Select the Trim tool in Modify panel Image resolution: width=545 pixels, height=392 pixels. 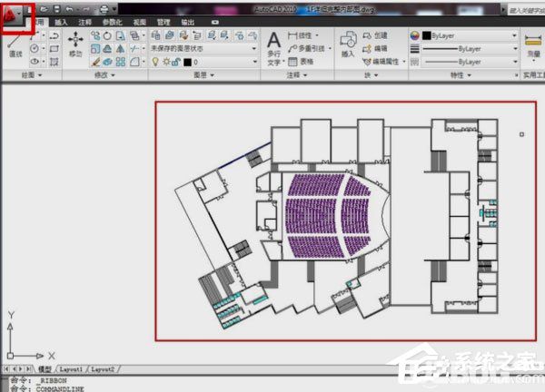click(134, 49)
